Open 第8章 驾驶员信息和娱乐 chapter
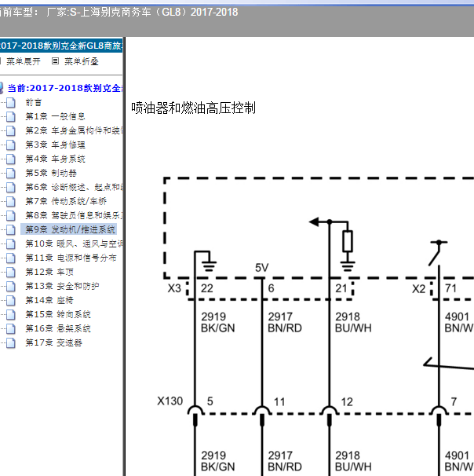 (x=74, y=215)
